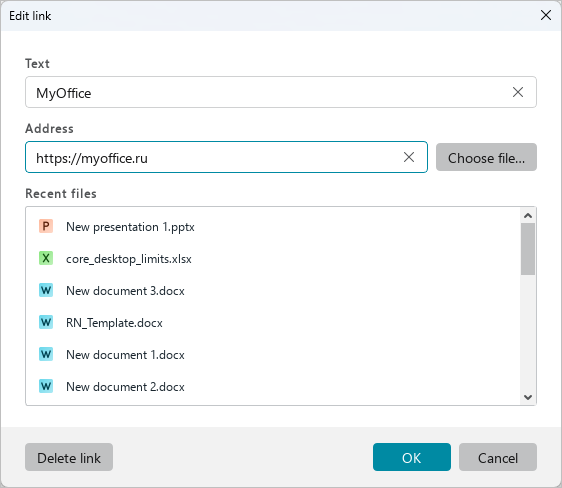Click the scroll up arrow of recent files

[528, 215]
